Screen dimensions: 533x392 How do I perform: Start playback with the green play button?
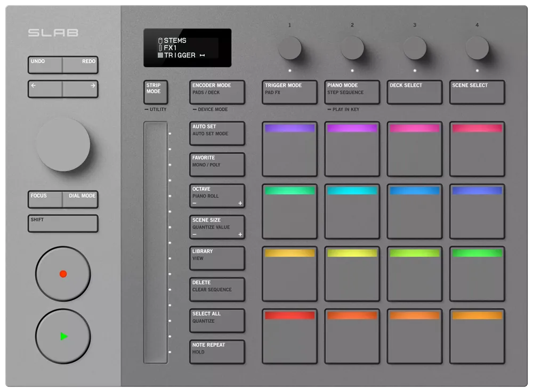63,336
